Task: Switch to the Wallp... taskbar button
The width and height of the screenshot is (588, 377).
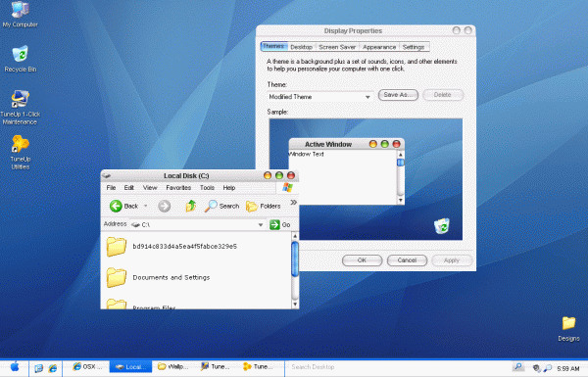Action: pos(172,367)
